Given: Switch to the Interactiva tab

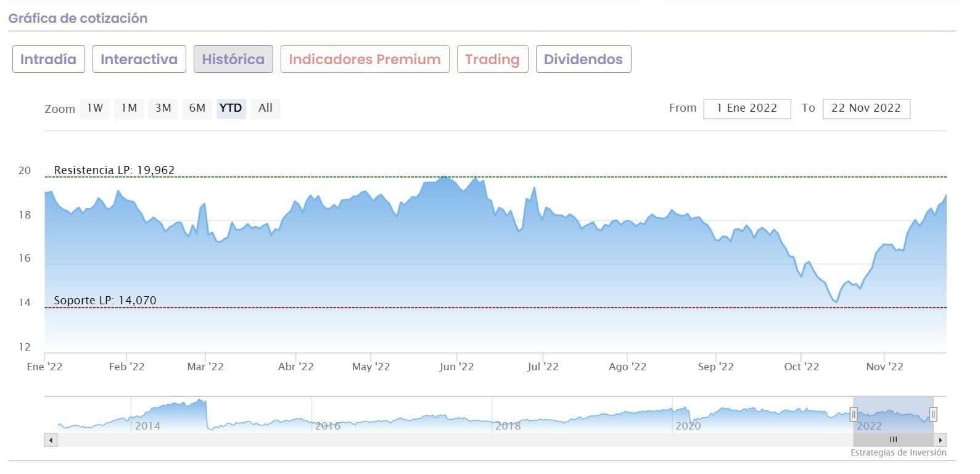Looking at the screenshot, I should pyautogui.click(x=139, y=59).
